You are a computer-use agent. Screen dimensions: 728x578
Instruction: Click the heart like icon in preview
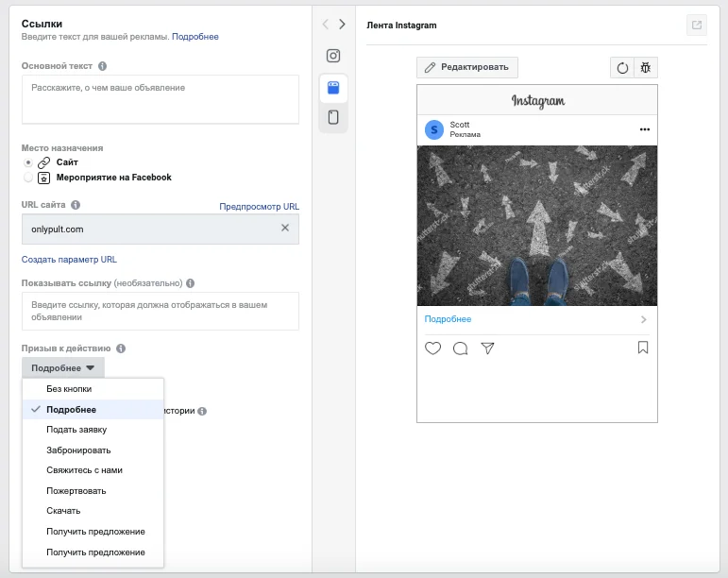pyautogui.click(x=432, y=348)
